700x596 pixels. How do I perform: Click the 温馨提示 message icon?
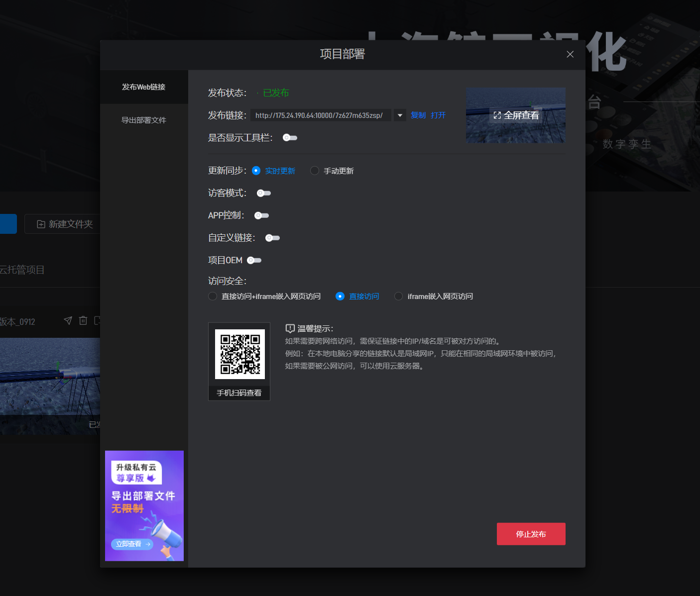coord(290,329)
